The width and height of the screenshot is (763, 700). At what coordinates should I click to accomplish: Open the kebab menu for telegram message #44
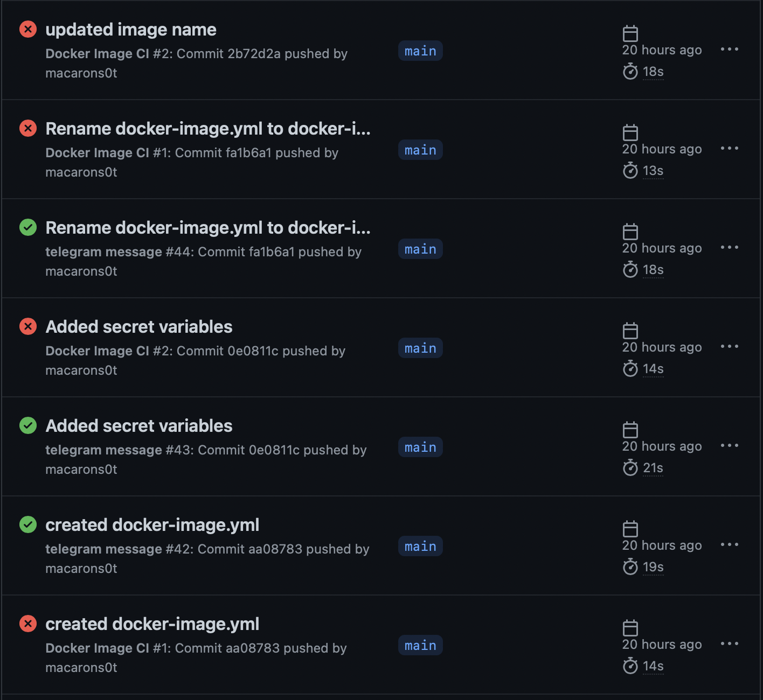click(730, 247)
